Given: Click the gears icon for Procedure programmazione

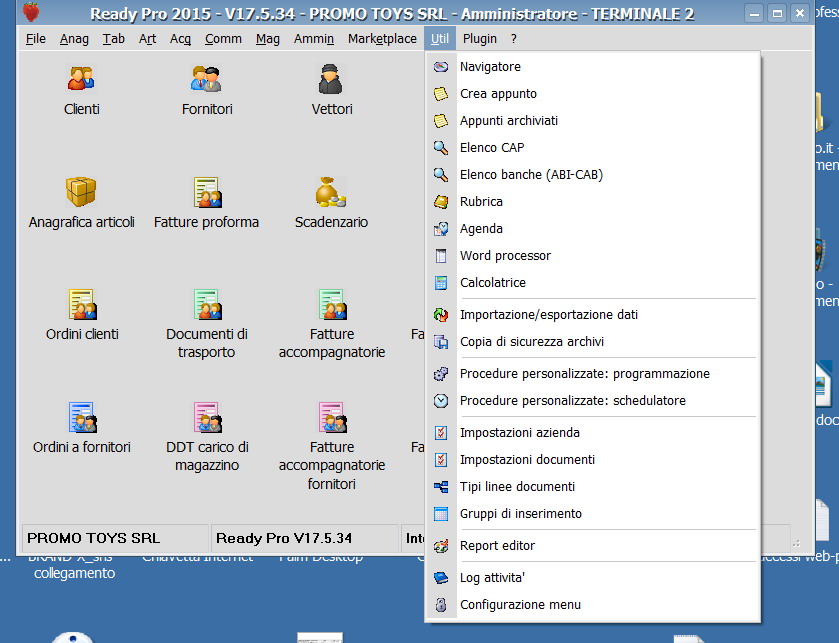Looking at the screenshot, I should pos(441,373).
